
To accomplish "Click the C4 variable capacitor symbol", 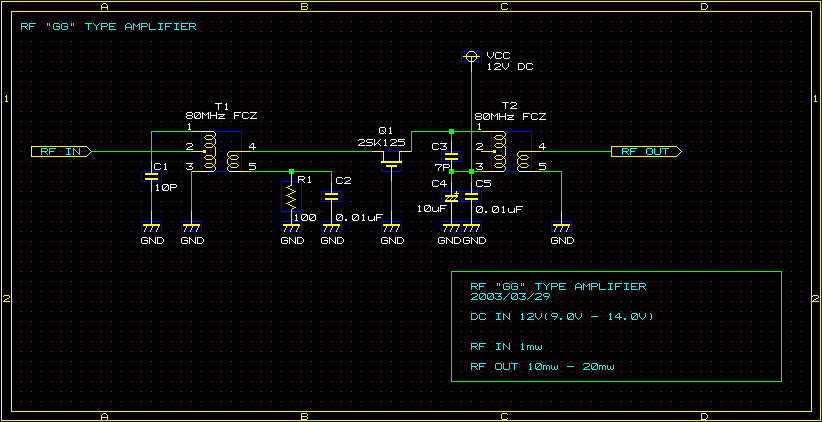I will click(x=451, y=197).
